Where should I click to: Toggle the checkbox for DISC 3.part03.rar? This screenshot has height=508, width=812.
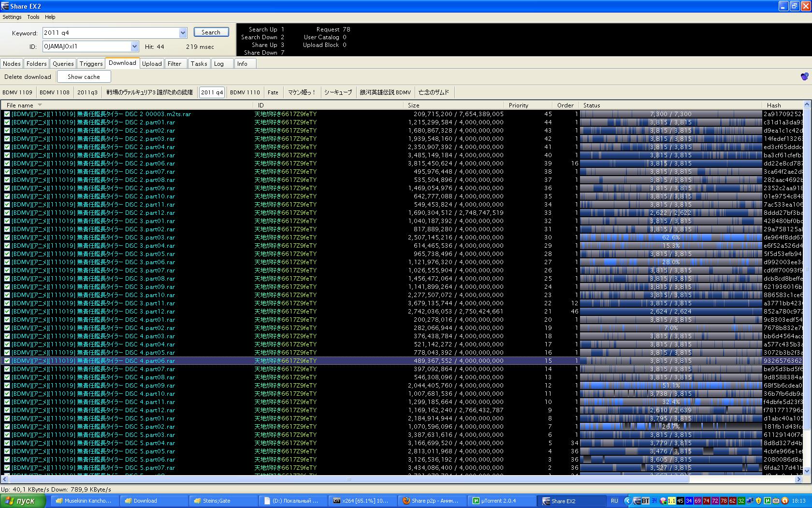[7, 238]
